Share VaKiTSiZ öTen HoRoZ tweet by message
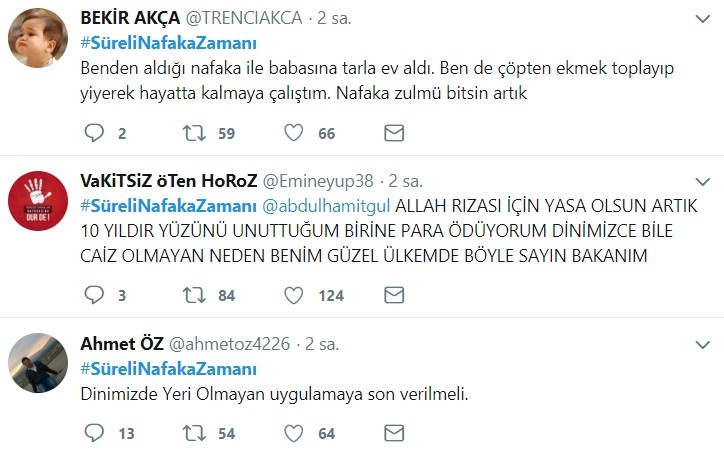This screenshot has width=724, height=459. [x=395, y=295]
